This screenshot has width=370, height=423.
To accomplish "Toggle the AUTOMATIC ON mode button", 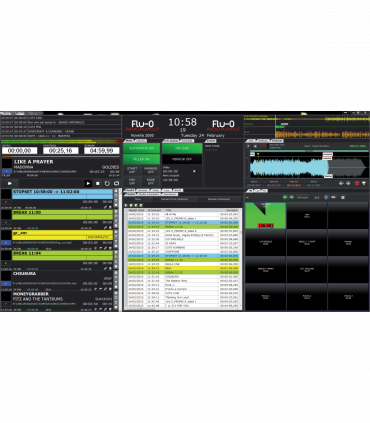I will 141,148.
